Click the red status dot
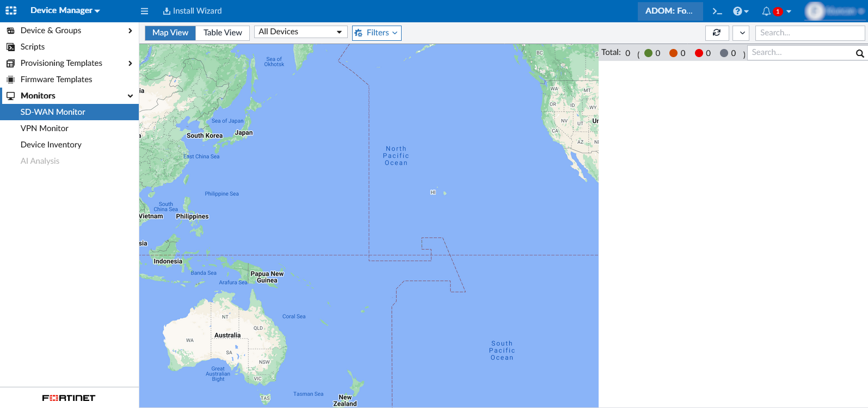Image resolution: width=868 pixels, height=408 pixels. (699, 53)
